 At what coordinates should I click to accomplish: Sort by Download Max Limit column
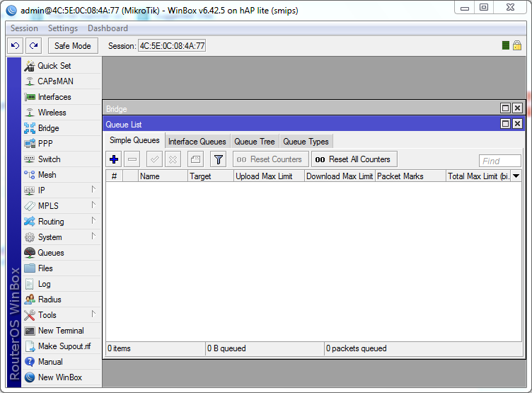340,176
